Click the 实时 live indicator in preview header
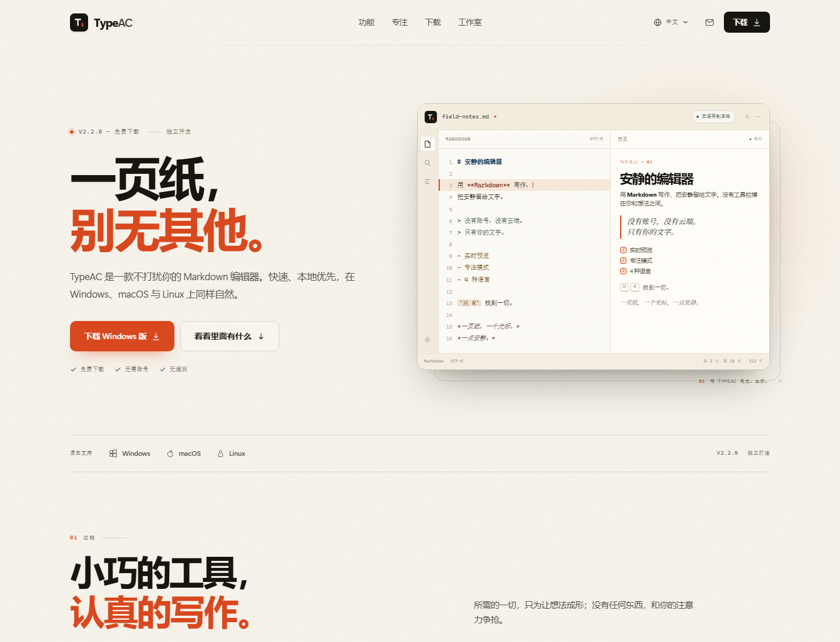840x642 pixels. tap(756, 139)
